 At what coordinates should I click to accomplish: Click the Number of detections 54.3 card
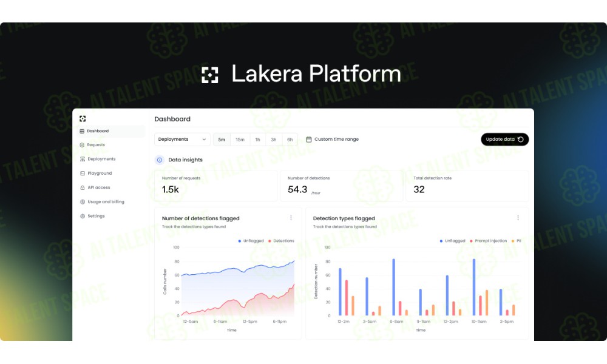(341, 186)
